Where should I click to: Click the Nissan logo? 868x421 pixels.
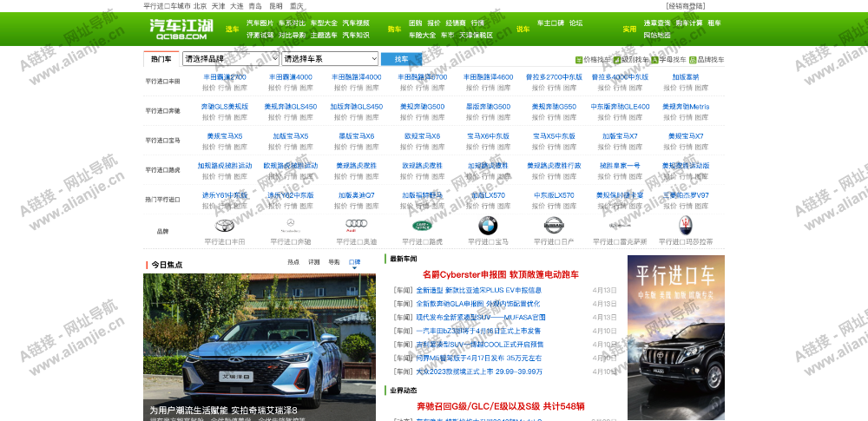point(554,226)
